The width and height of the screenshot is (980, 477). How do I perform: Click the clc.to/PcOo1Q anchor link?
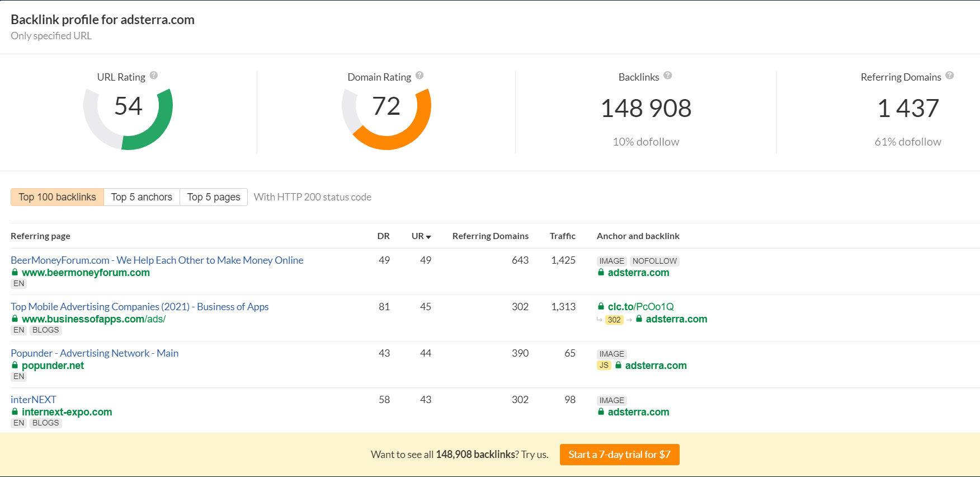tap(641, 307)
